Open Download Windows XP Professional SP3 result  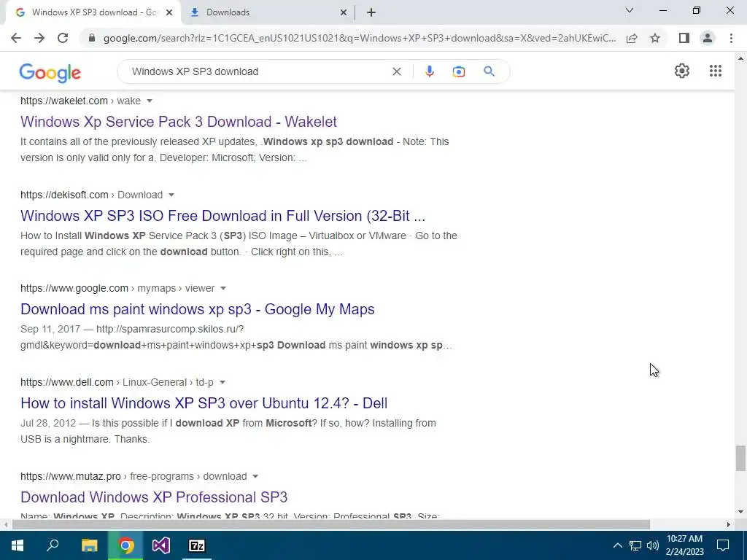[x=154, y=497]
